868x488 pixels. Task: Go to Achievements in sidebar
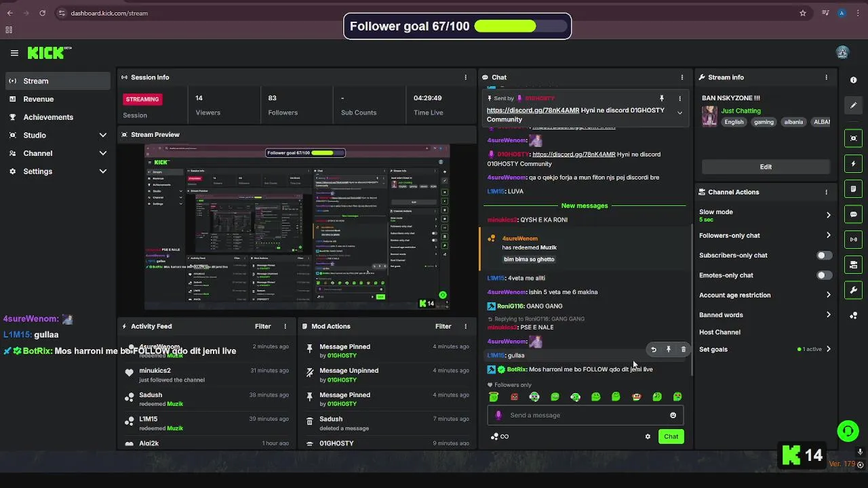click(58, 117)
